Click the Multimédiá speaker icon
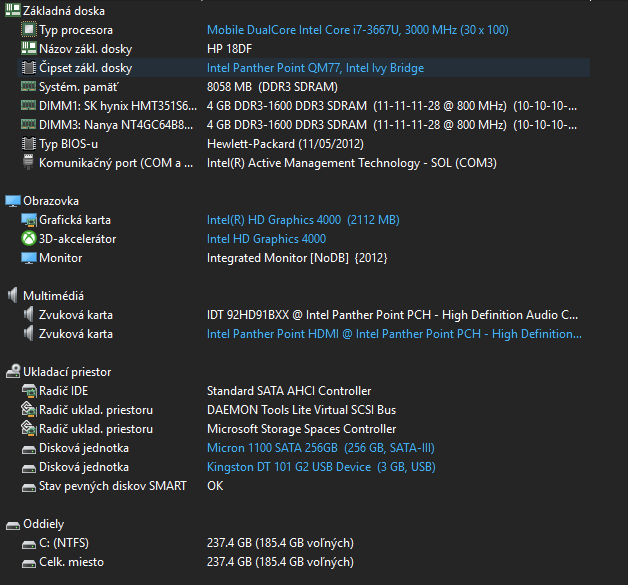The width and height of the screenshot is (628, 585). click(x=12, y=296)
